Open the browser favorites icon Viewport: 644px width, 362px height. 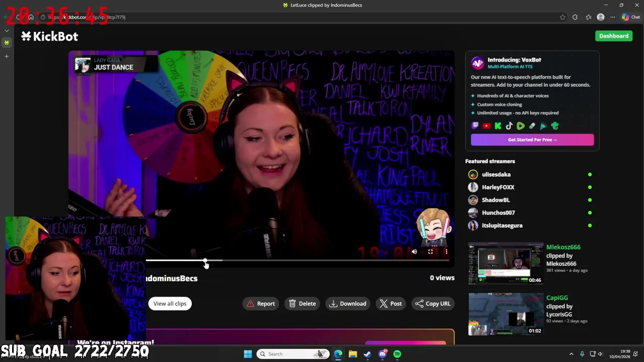588,17
